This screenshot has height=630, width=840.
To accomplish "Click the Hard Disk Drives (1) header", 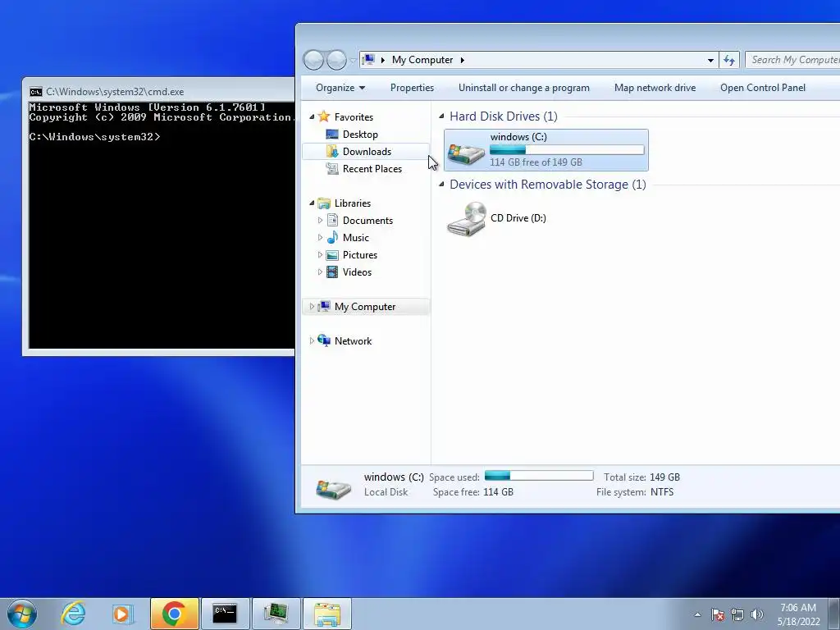I will click(x=504, y=116).
